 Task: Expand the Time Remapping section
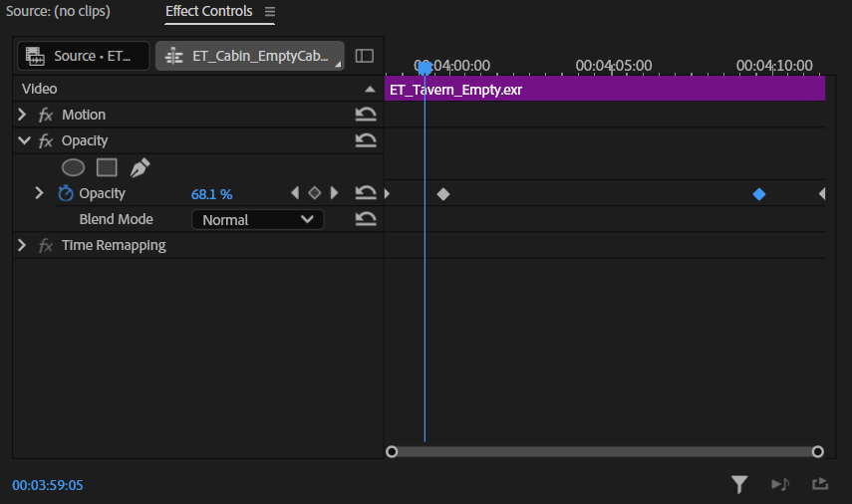(23, 245)
